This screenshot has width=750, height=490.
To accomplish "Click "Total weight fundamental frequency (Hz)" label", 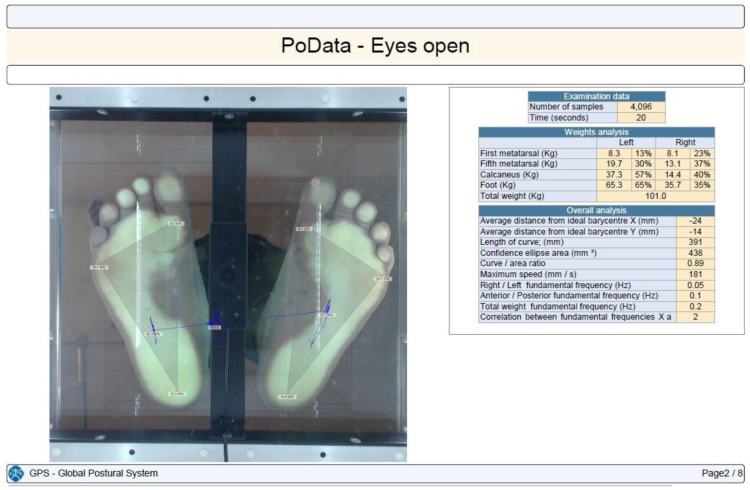I will point(558,307).
